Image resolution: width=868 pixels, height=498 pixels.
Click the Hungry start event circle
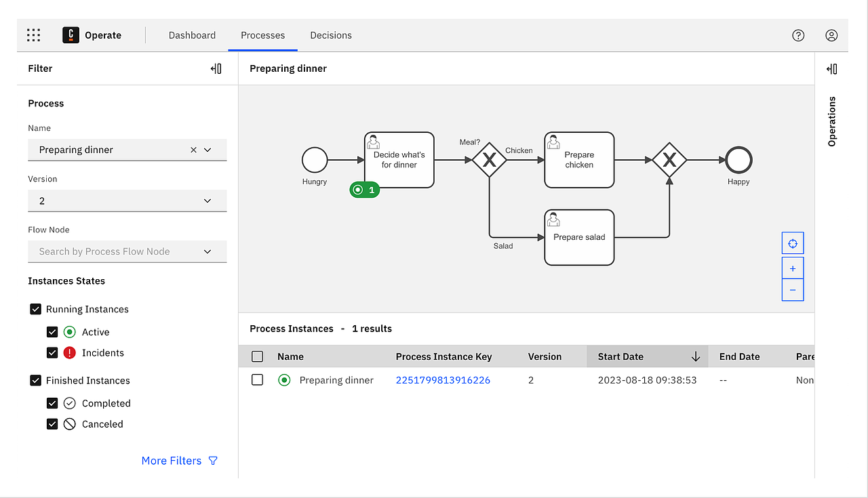315,161
